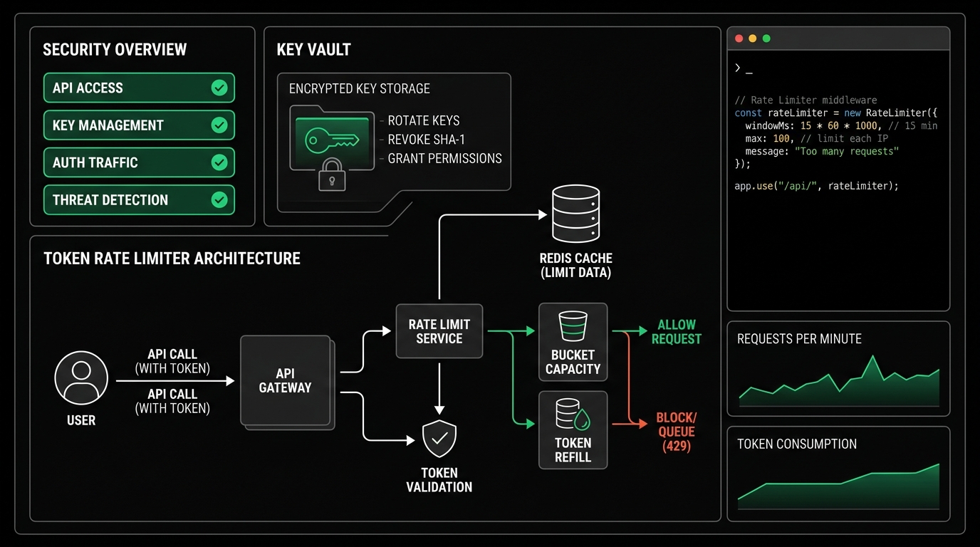Click the terminal prompt cursor line
This screenshot has width=980, height=547.
coord(744,69)
